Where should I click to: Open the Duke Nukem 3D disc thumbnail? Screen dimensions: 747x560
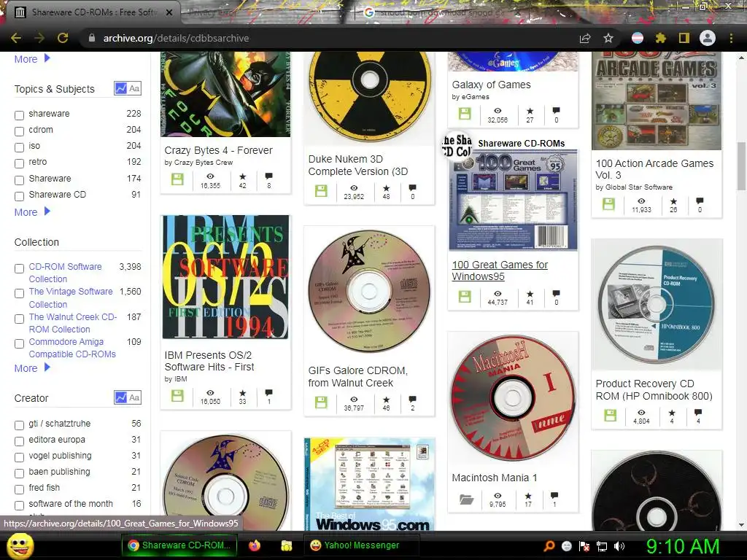click(x=369, y=98)
